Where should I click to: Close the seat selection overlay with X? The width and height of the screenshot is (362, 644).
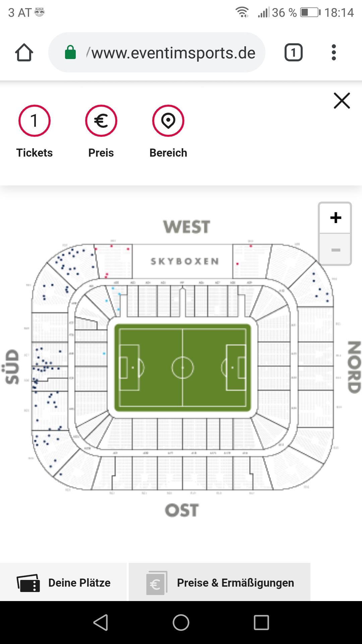click(342, 101)
